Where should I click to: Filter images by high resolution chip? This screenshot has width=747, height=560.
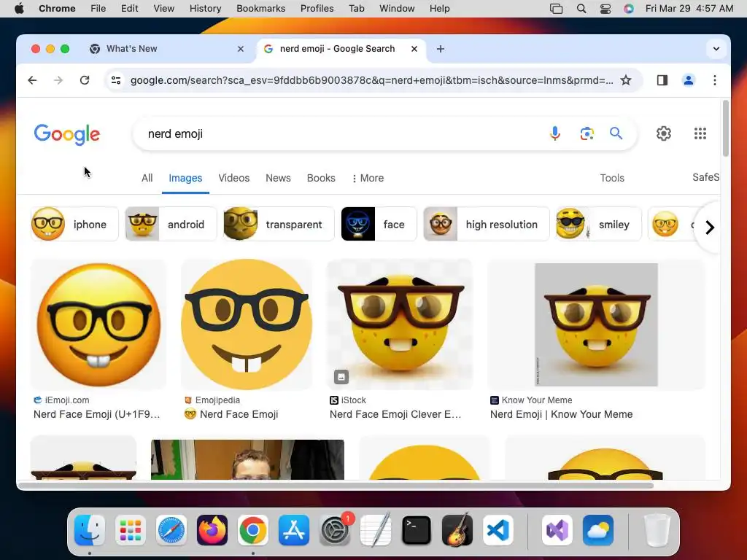[487, 224]
